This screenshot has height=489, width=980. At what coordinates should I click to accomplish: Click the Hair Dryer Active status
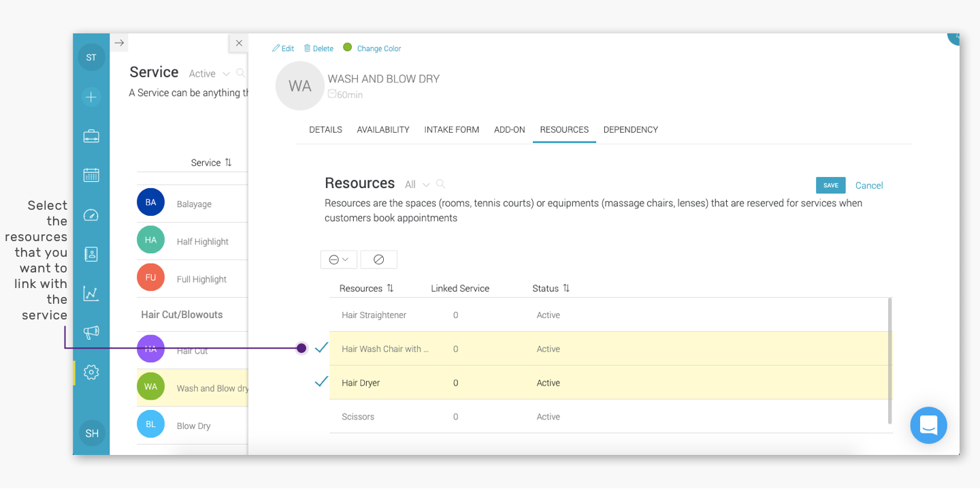[549, 383]
